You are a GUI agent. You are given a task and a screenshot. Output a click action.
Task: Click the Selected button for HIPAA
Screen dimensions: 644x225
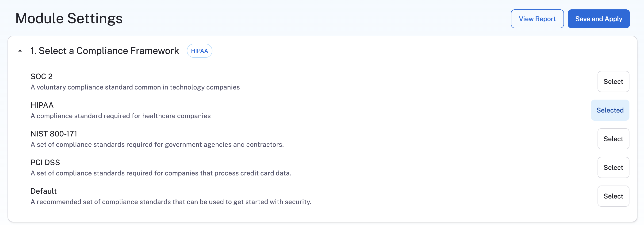pos(610,110)
